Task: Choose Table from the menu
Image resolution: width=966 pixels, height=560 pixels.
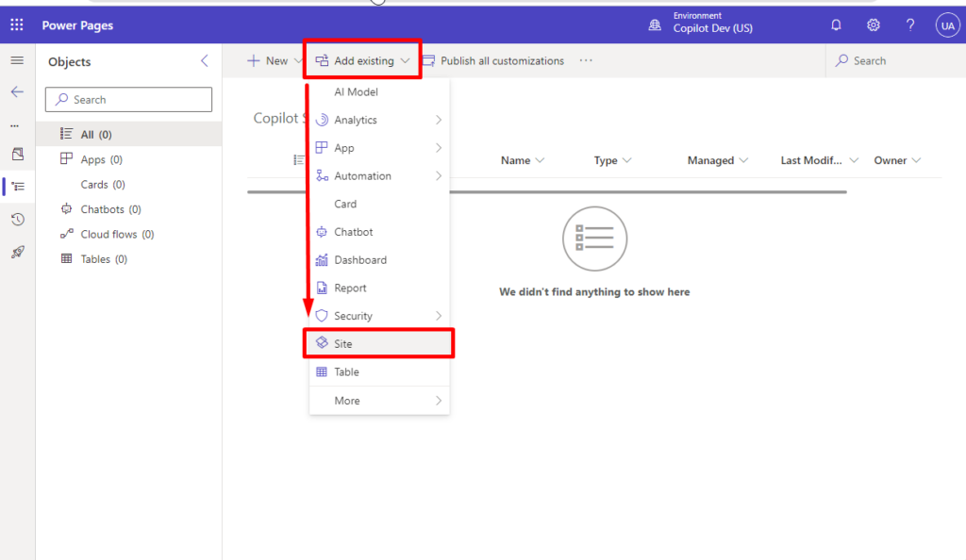Action: pyautogui.click(x=379, y=371)
